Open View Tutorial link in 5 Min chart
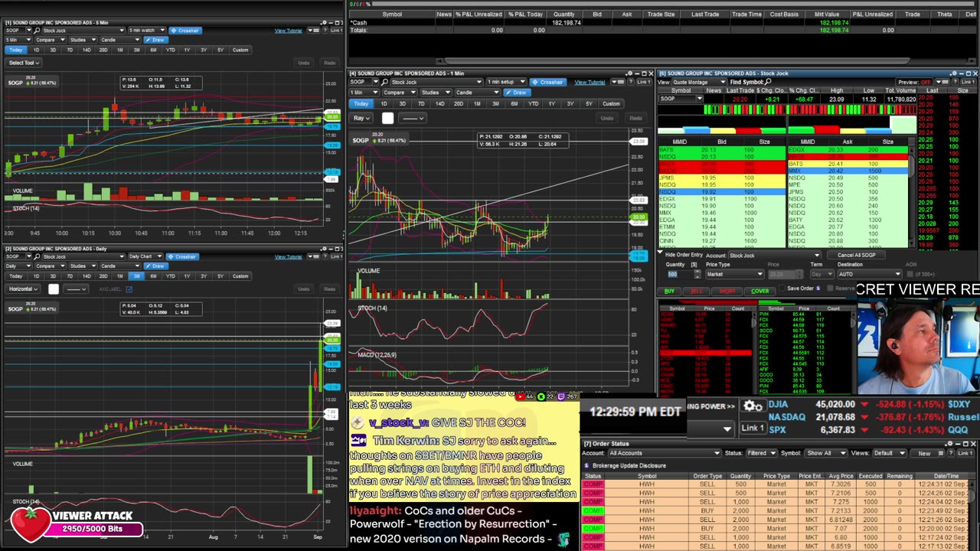 pos(289,31)
